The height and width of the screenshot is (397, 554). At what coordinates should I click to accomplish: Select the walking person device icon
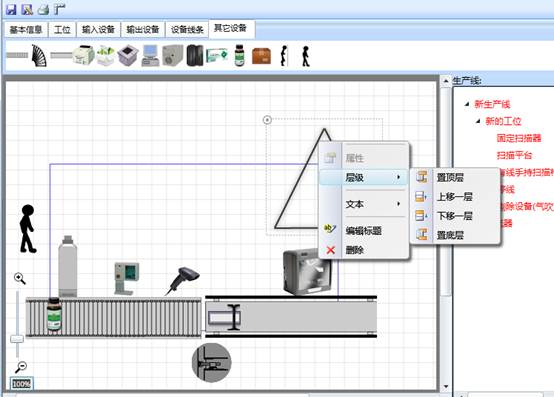306,56
